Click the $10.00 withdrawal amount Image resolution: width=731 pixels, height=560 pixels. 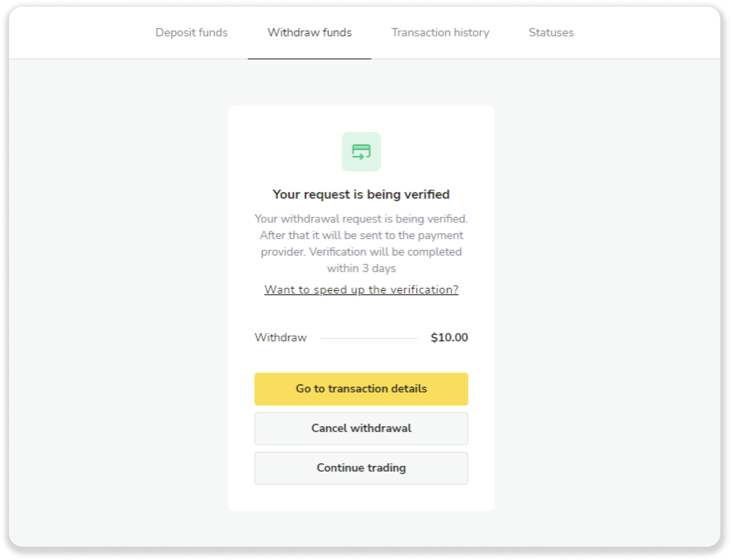pos(449,337)
